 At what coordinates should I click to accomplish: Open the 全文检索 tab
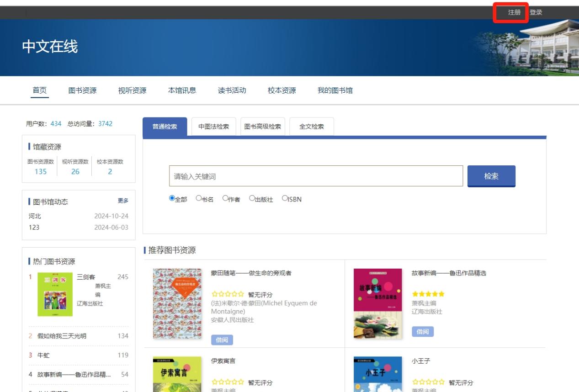coord(312,127)
